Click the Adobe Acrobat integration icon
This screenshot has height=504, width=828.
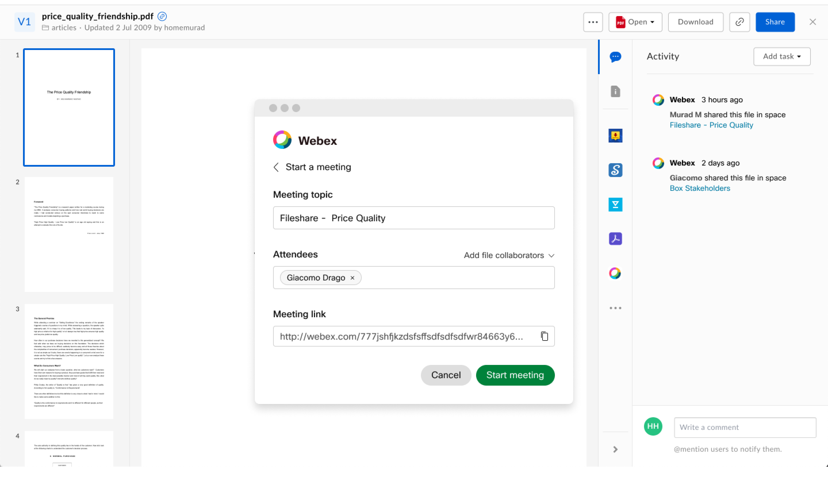(615, 239)
